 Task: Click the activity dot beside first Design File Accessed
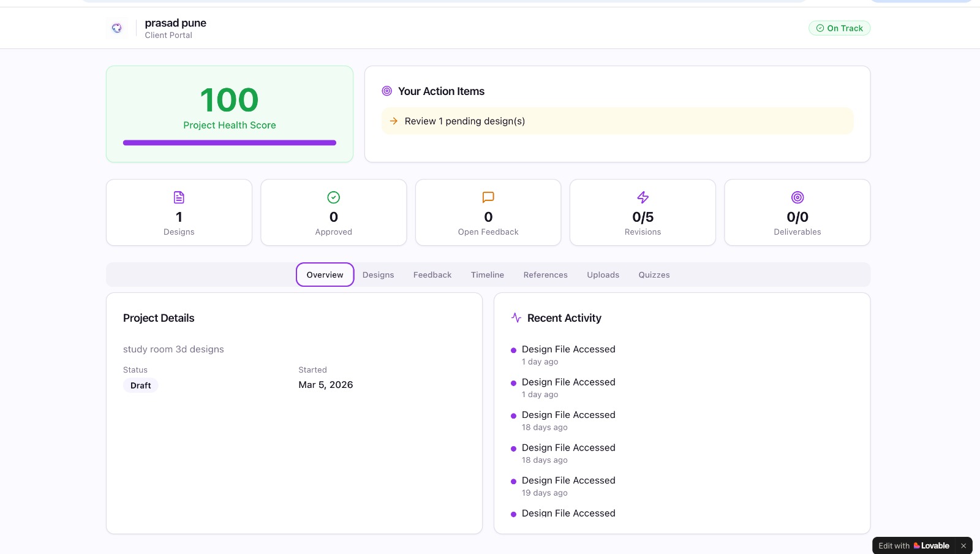coord(513,350)
